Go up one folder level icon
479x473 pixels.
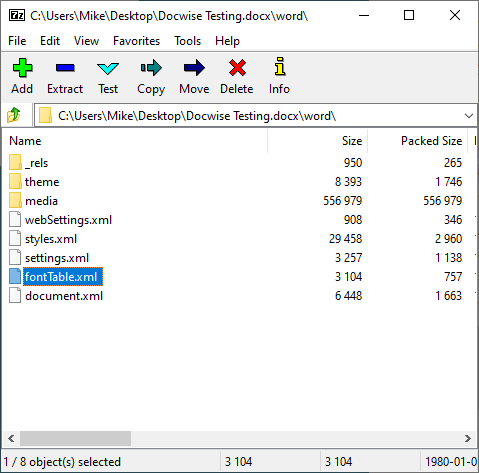[14, 115]
